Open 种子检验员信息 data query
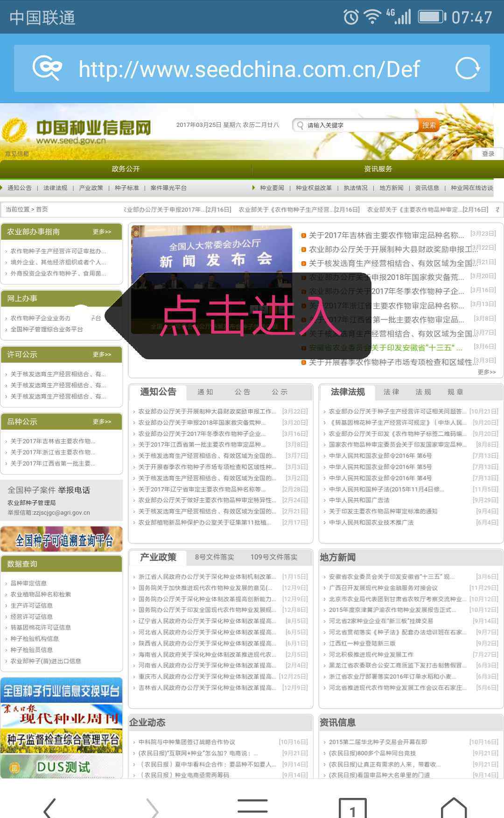This screenshot has height=818, width=504. click(31, 650)
